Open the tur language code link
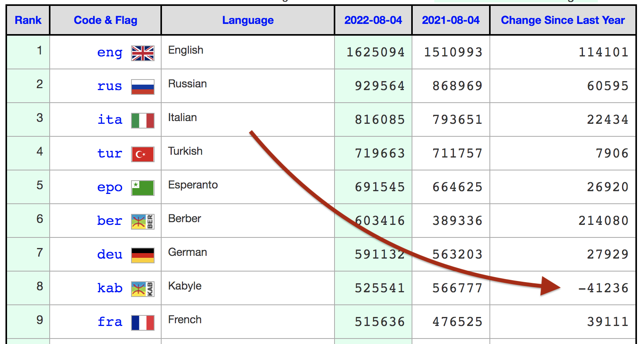The height and width of the screenshot is (344, 644). pos(110,153)
